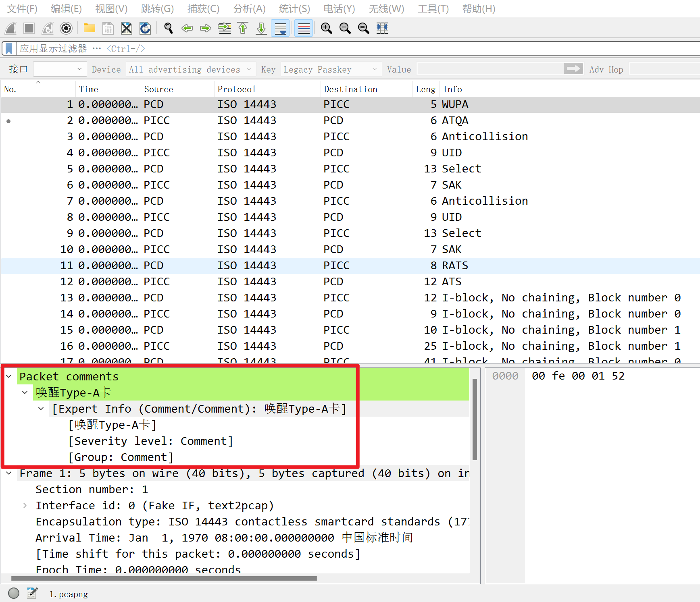Sort by the Protocol column header
The width and height of the screenshot is (700, 602).
(x=267, y=89)
